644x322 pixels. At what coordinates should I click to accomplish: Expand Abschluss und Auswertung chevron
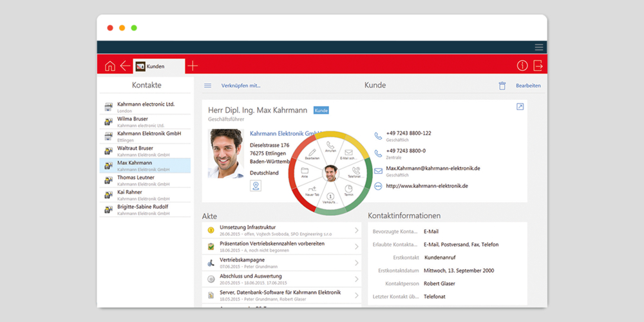357,279
